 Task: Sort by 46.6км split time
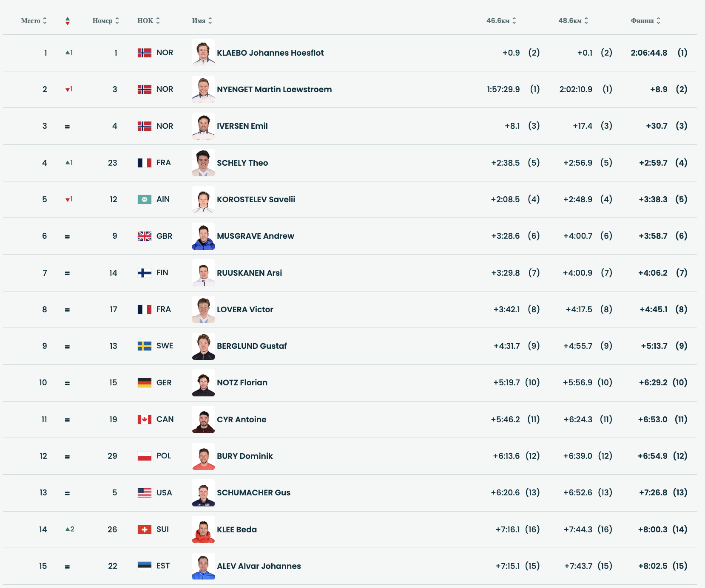tap(501, 21)
